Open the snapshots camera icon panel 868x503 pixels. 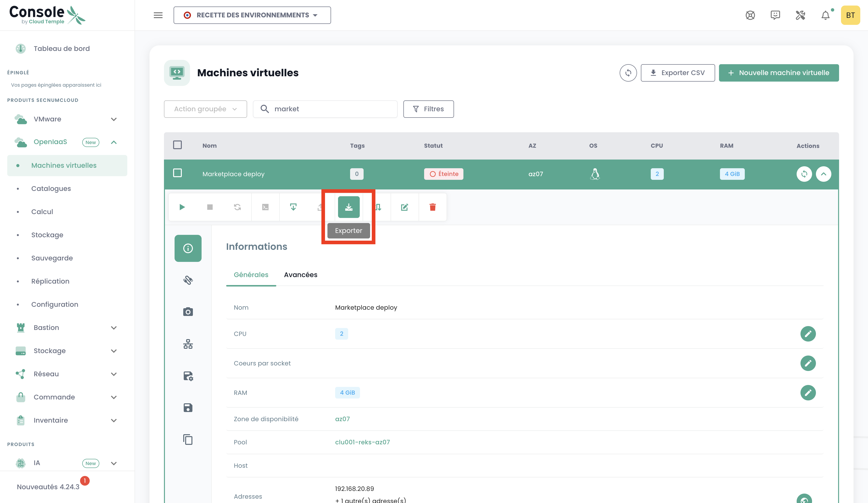tap(188, 312)
